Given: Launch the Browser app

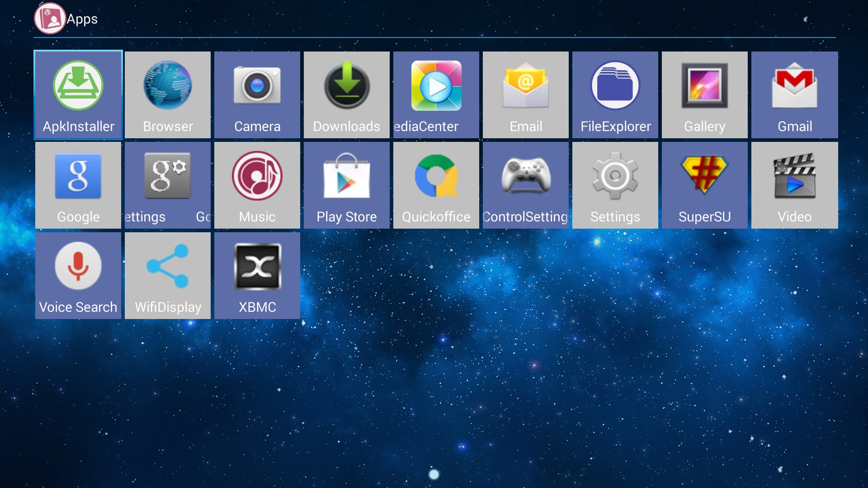Looking at the screenshot, I should 168,95.
